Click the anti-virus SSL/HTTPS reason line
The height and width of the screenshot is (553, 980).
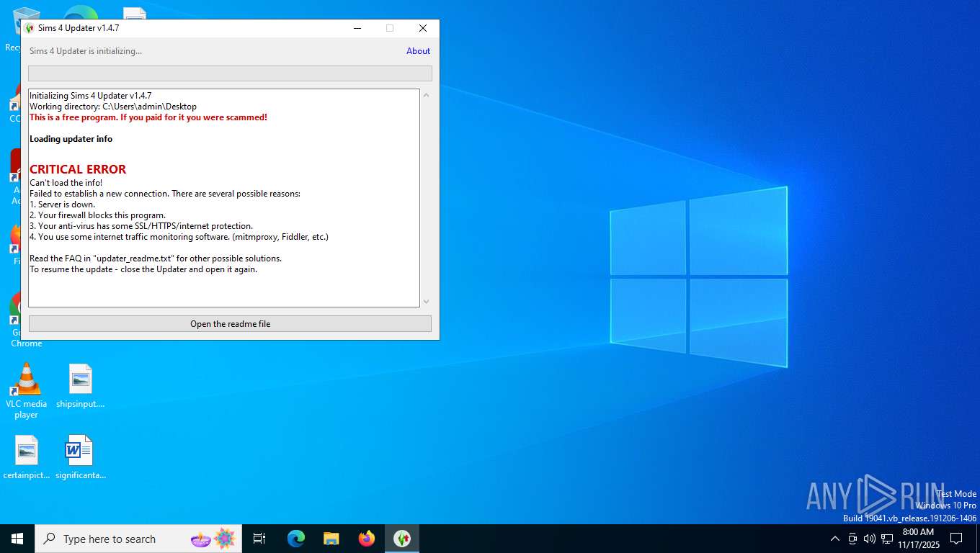click(x=141, y=226)
